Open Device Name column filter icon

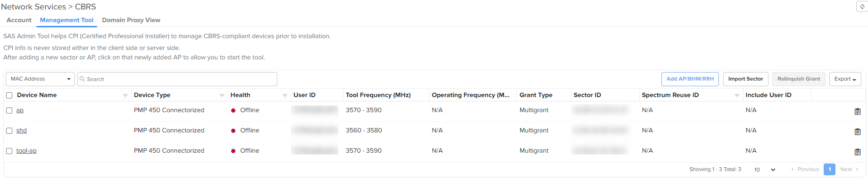pos(125,95)
